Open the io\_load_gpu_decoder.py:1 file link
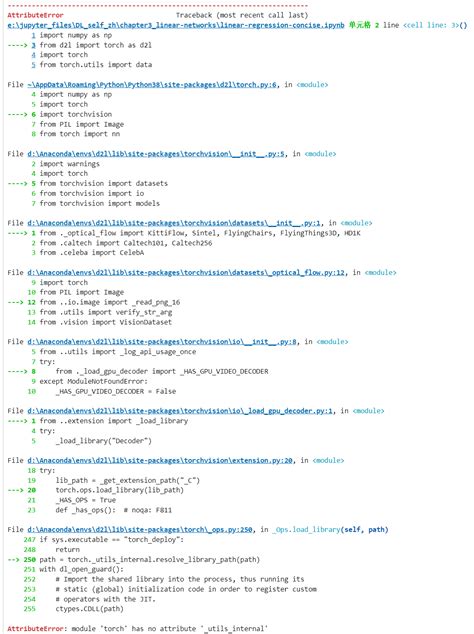474x634 pixels. (180, 411)
